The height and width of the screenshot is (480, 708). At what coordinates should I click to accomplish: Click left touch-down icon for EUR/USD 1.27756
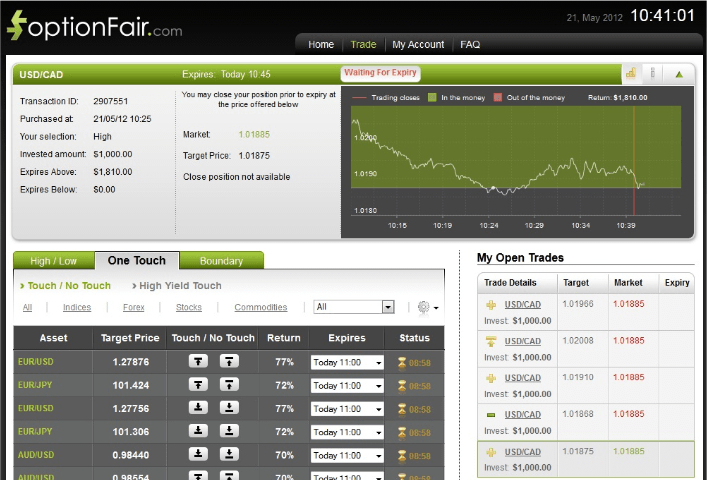pos(199,408)
